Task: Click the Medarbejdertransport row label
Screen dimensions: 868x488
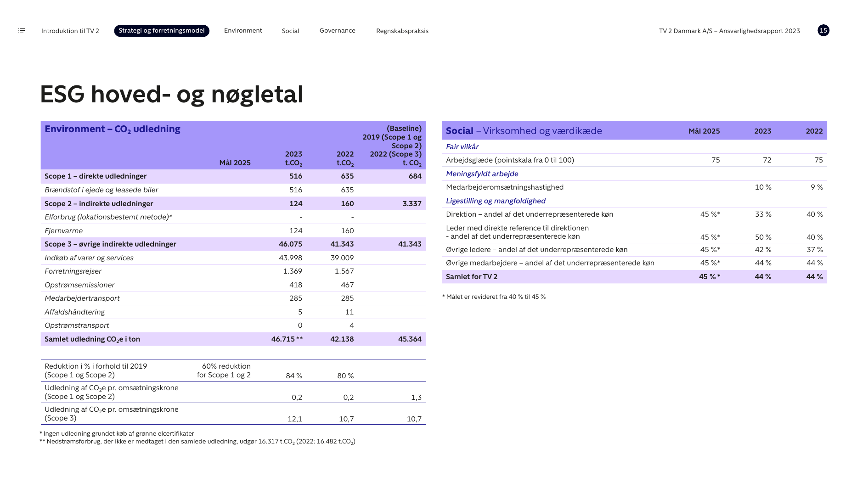Action: click(82, 298)
